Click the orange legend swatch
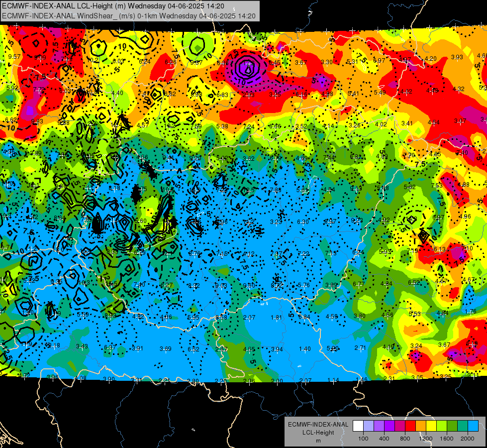Screen dimensions: 487x448 click(421, 426)
